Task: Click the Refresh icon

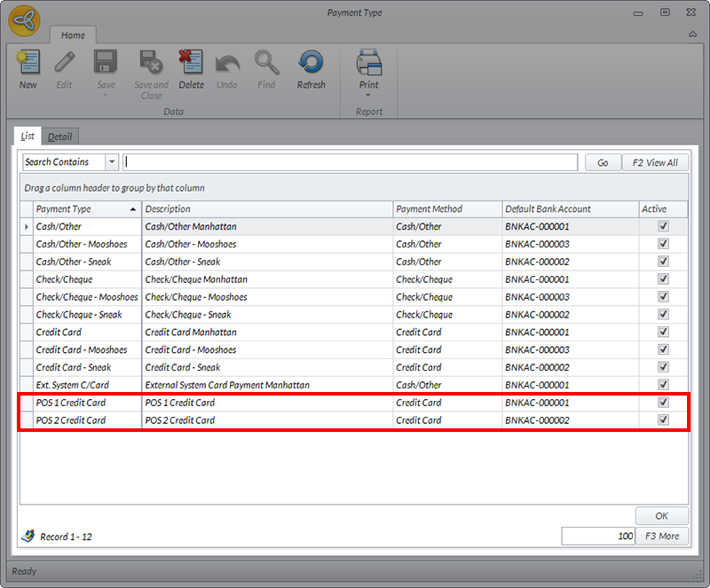Action: pyautogui.click(x=312, y=63)
